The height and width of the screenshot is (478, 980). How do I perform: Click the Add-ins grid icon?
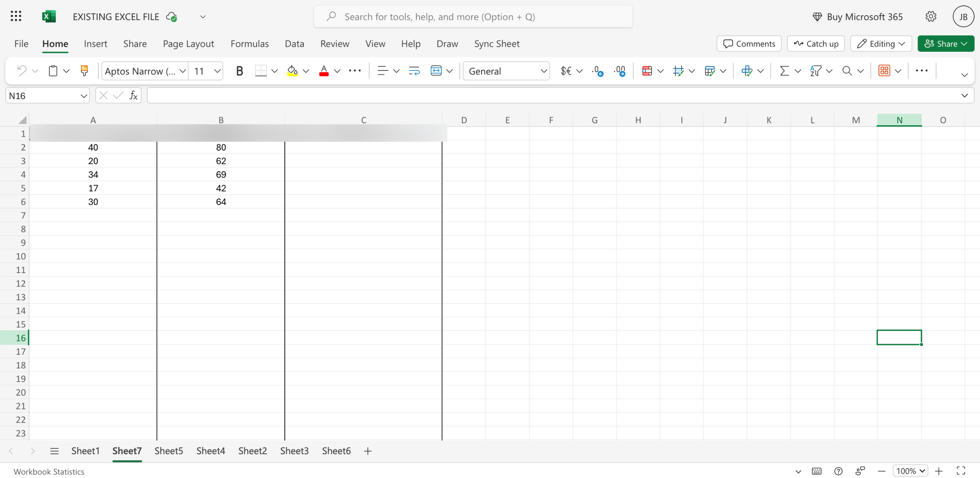coord(884,71)
